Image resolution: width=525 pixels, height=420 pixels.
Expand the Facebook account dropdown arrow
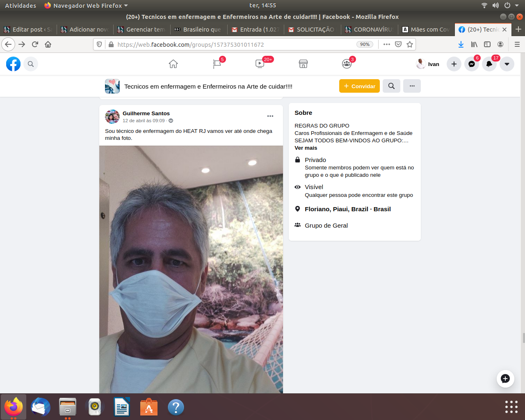click(507, 64)
